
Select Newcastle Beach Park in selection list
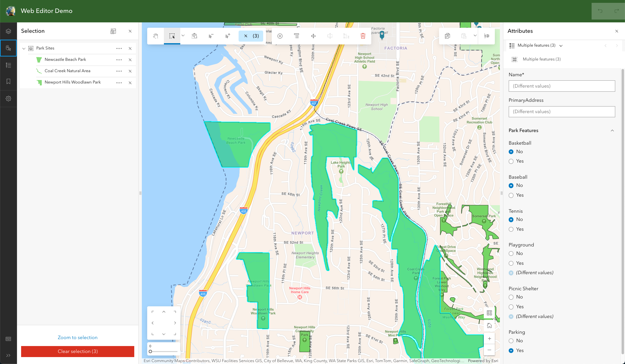(x=65, y=60)
